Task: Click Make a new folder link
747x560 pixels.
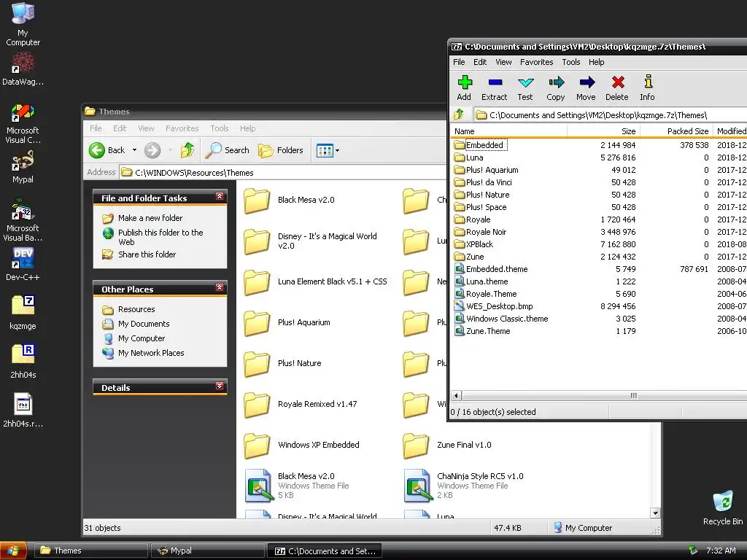Action: click(x=150, y=218)
